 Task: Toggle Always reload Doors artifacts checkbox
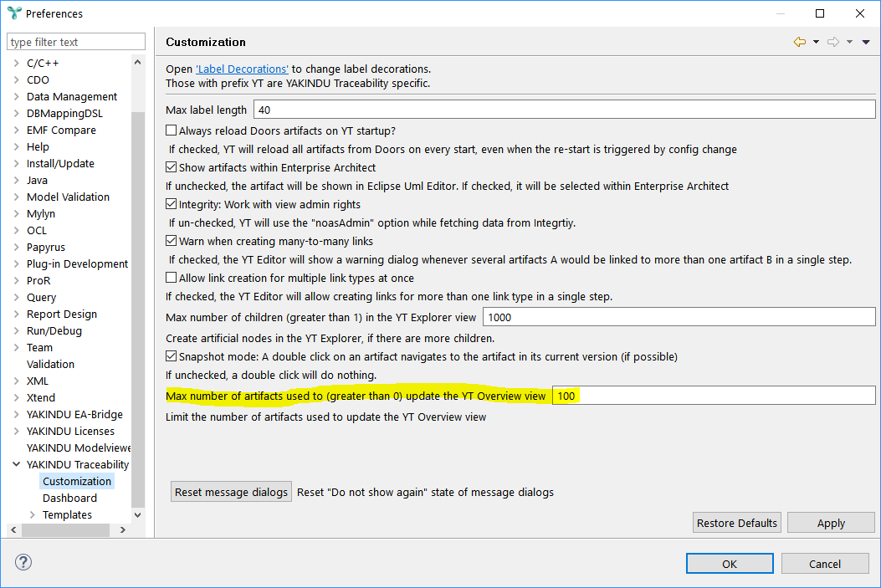tap(172, 130)
